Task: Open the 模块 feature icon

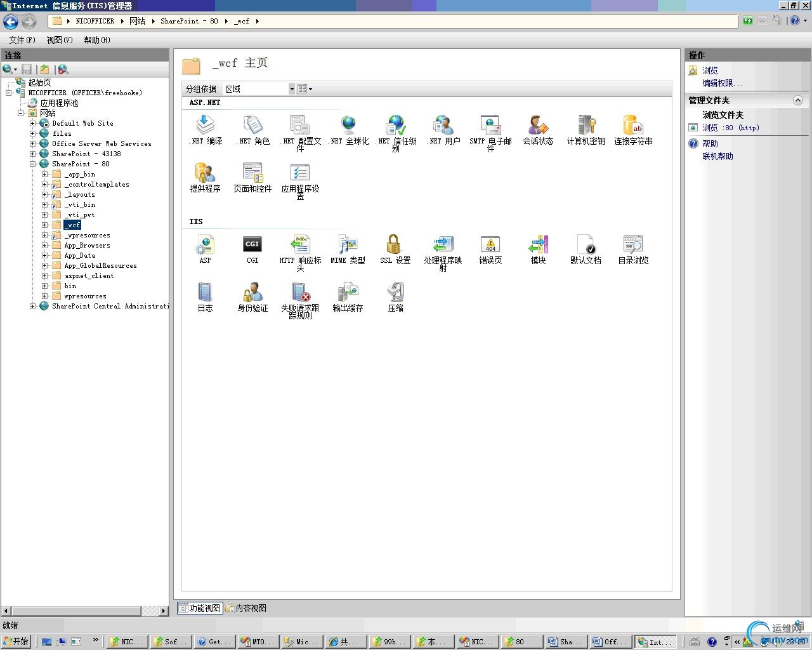Action: [538, 249]
